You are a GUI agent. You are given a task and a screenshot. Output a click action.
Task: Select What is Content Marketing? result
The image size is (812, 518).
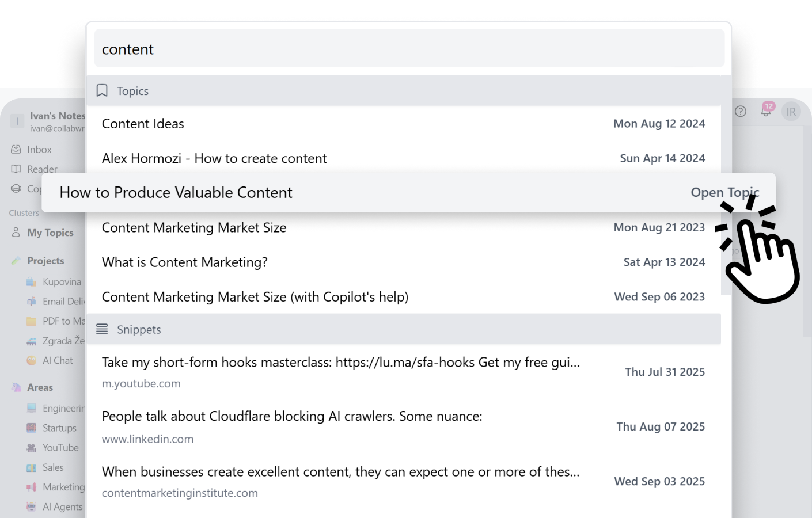pyautogui.click(x=184, y=262)
